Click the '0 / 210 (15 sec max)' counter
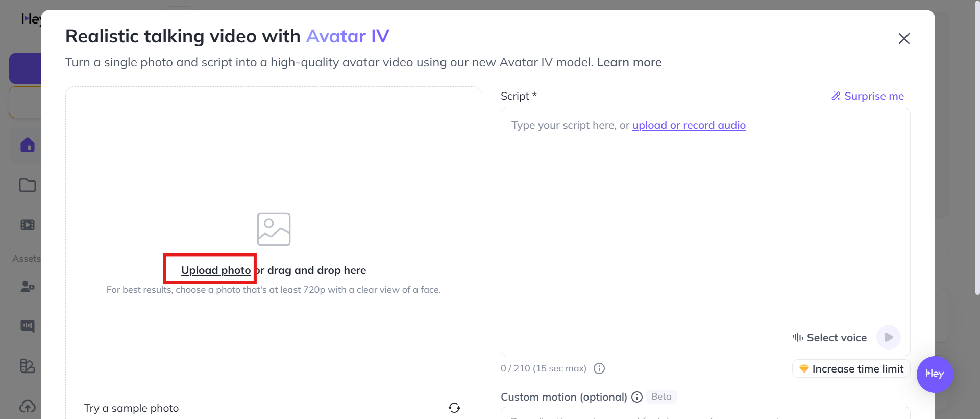 [544, 368]
